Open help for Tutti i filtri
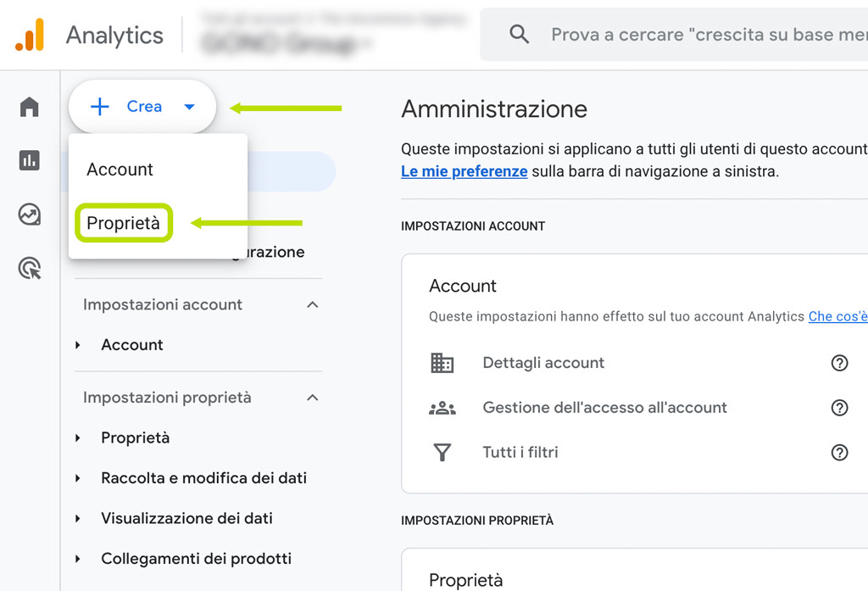Viewport: 868px width, 591px height. [x=839, y=452]
